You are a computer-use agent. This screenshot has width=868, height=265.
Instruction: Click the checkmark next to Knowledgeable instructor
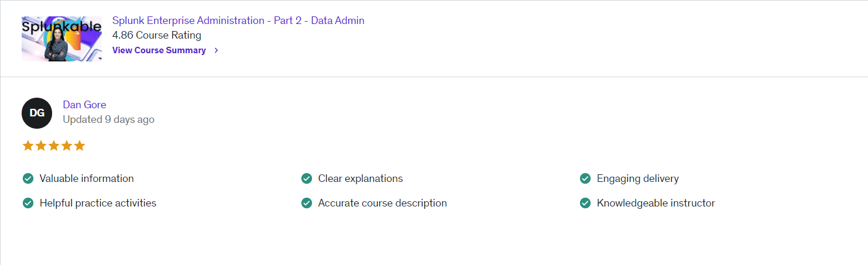tap(585, 203)
